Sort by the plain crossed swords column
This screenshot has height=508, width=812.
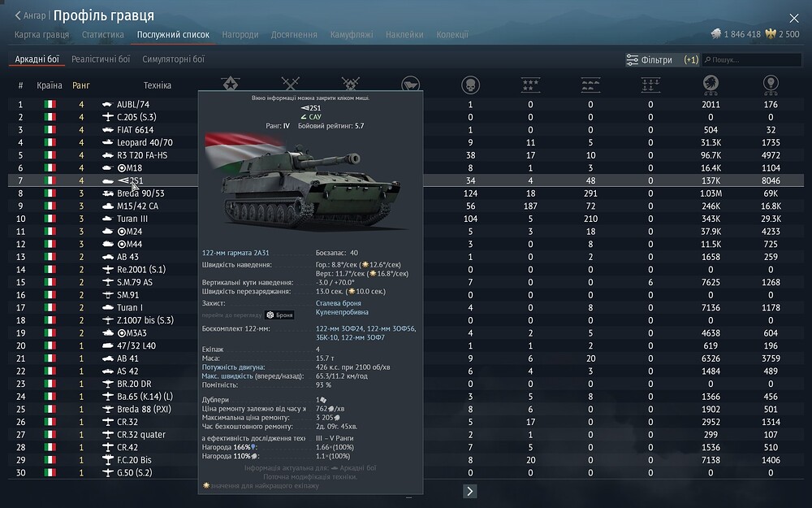click(x=291, y=84)
